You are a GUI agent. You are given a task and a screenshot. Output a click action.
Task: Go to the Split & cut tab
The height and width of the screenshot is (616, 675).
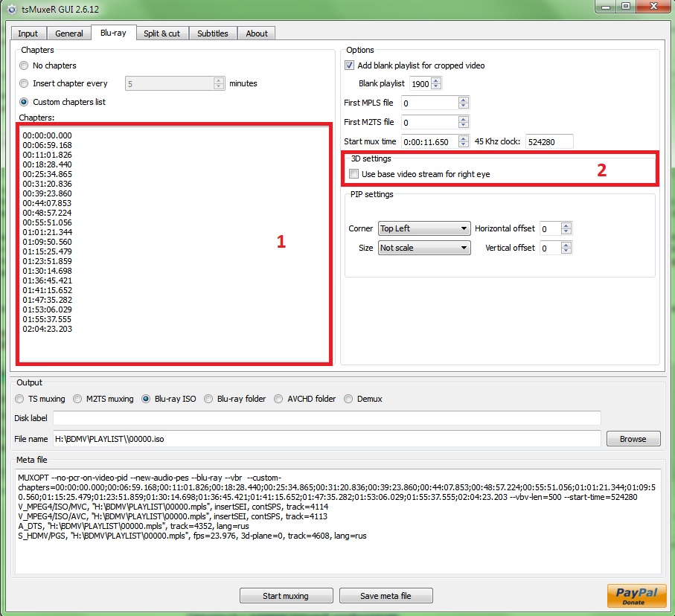coord(161,33)
